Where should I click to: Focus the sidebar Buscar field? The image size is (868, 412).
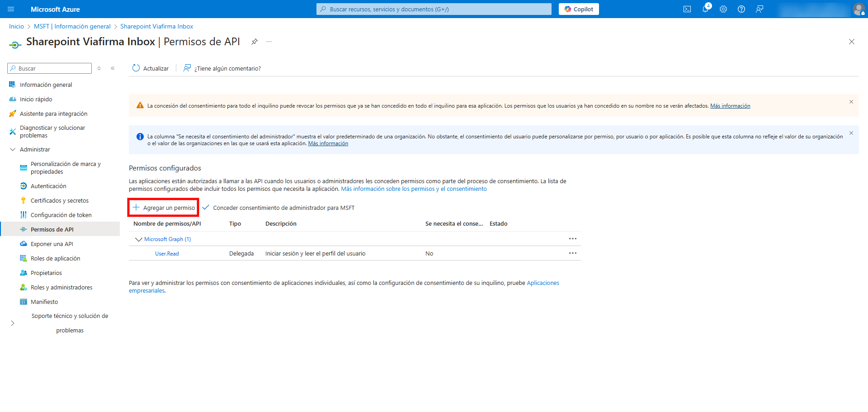coord(50,68)
